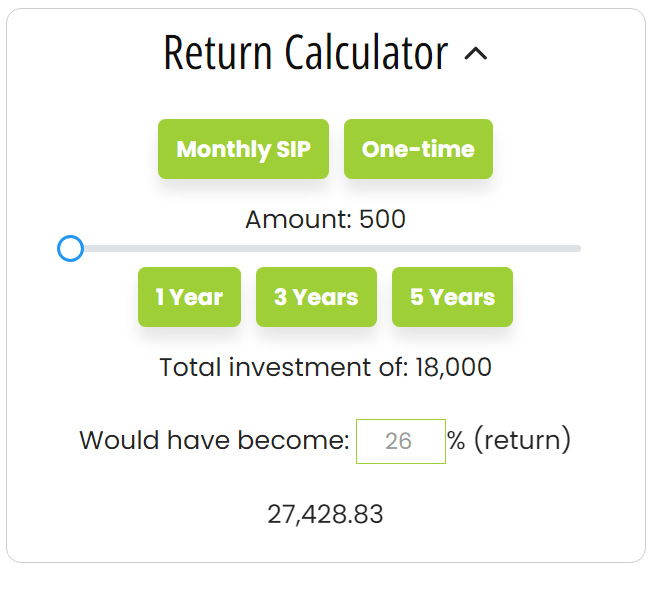Collapse the Return Calculator chevron

point(477,55)
